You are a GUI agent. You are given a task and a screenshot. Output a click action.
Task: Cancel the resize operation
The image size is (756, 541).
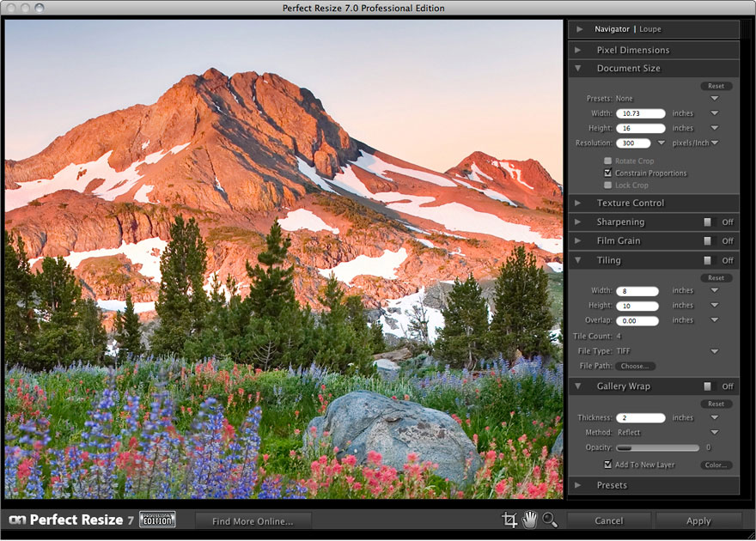(x=608, y=520)
